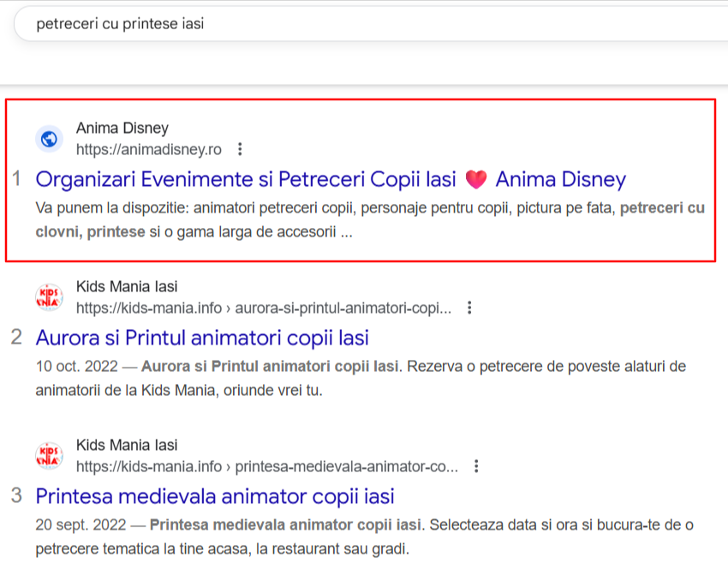The height and width of the screenshot is (581, 728).
Task: Click the '20 sept. 2022' snippet text
Action: coord(81,524)
